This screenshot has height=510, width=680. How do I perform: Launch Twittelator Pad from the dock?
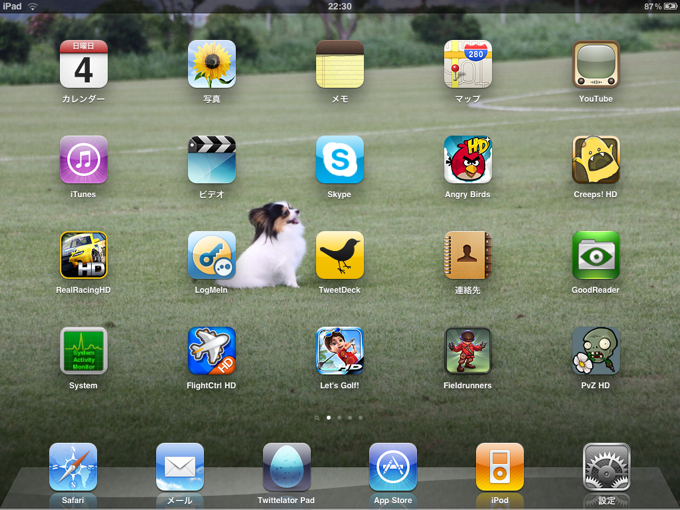(287, 467)
